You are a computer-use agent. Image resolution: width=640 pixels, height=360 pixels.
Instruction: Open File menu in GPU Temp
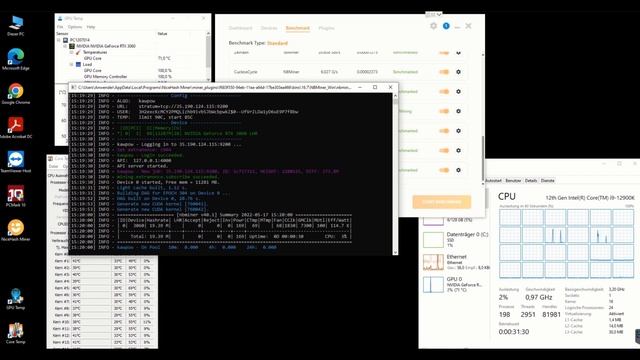(60, 27)
